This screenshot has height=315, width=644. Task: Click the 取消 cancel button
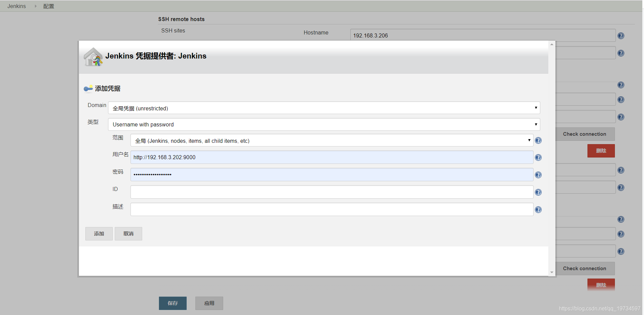point(128,234)
